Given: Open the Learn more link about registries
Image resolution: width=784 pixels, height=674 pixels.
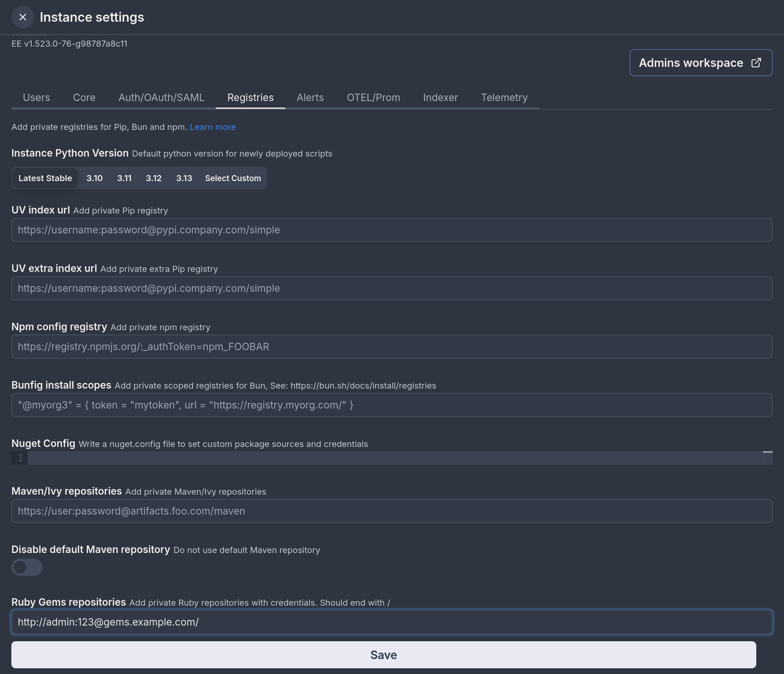Looking at the screenshot, I should 213,127.
